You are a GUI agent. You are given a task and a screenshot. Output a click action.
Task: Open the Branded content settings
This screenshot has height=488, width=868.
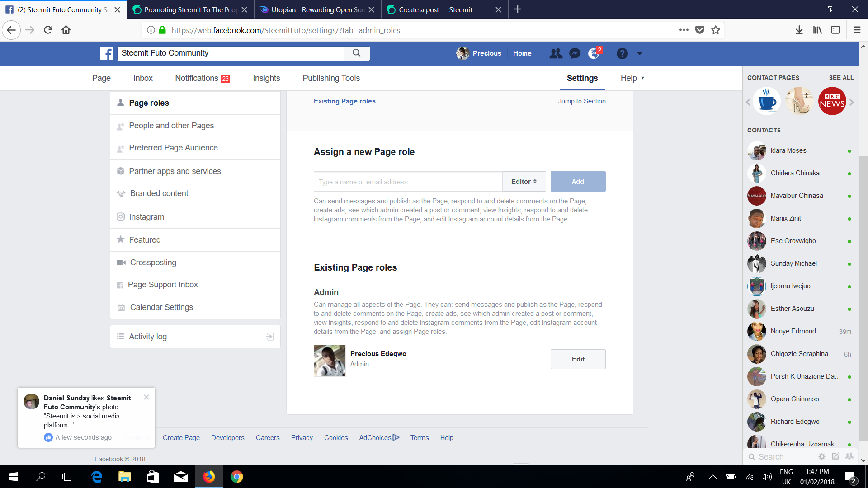pyautogui.click(x=159, y=193)
